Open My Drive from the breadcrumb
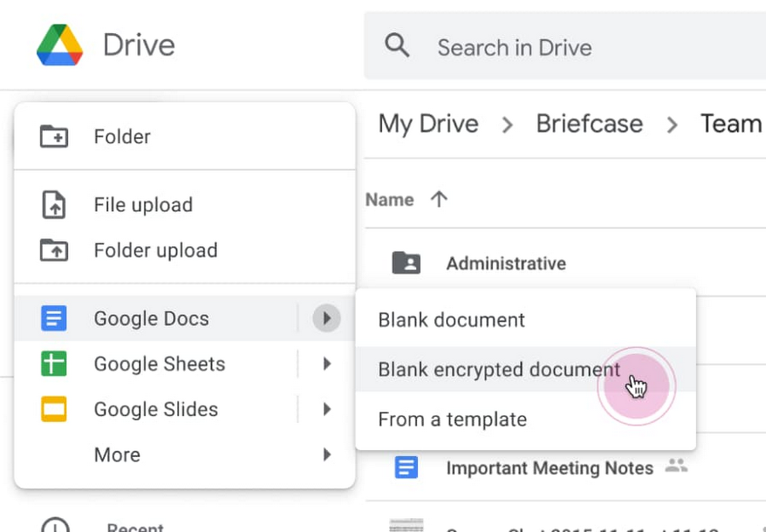The width and height of the screenshot is (766, 532). tap(428, 123)
